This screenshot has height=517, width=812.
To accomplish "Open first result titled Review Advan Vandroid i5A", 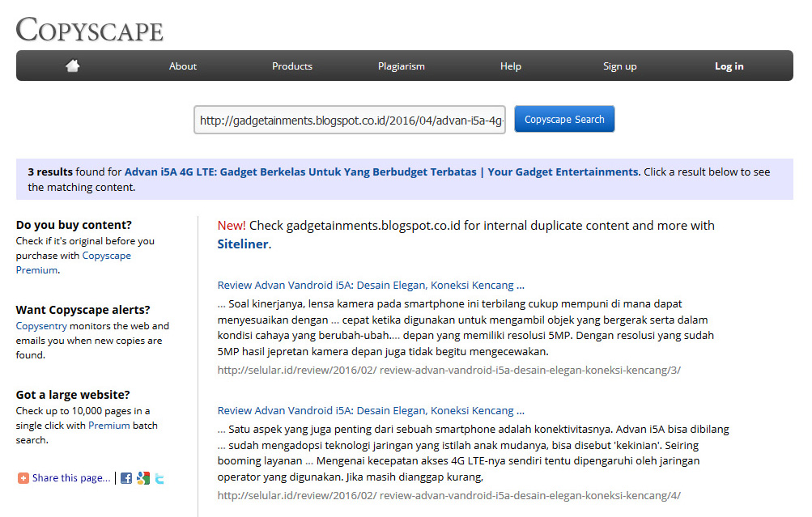I will tap(371, 285).
